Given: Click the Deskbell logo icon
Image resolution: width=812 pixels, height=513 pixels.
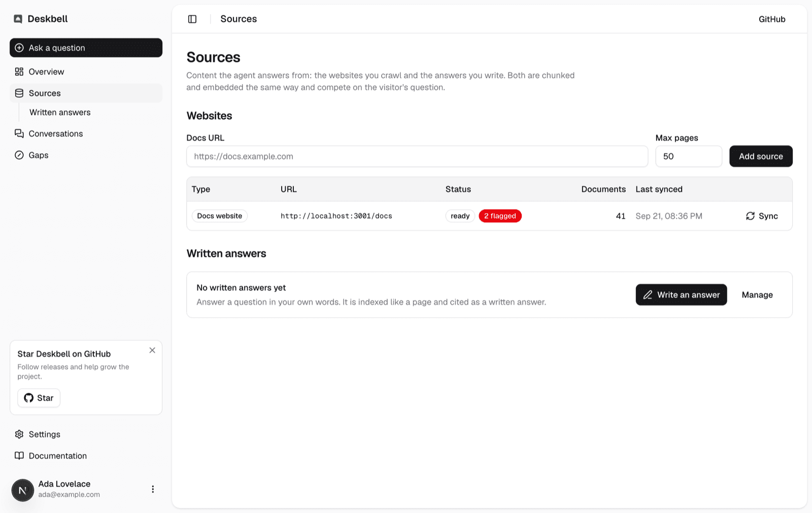Looking at the screenshot, I should [x=18, y=19].
